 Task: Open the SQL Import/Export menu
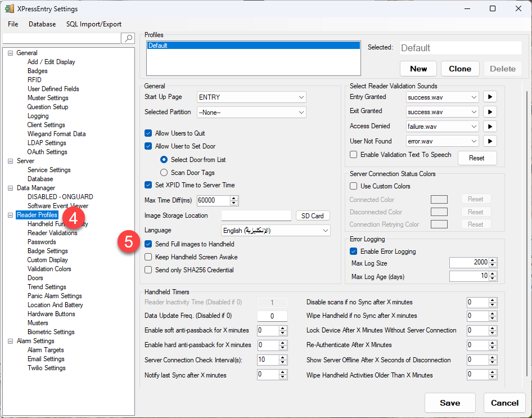click(94, 24)
